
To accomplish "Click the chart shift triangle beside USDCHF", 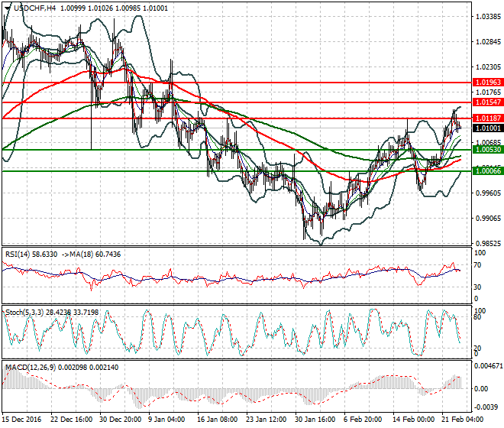I will point(7,8).
